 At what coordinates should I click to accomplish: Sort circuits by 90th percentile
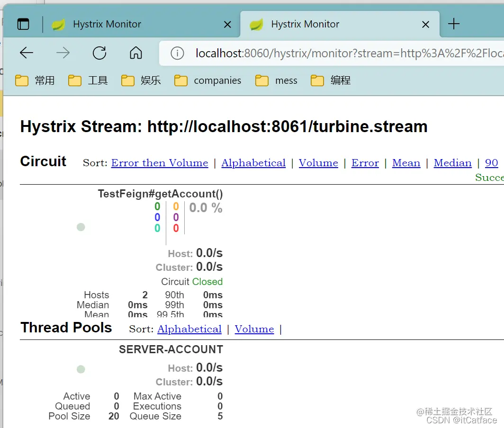click(x=492, y=163)
